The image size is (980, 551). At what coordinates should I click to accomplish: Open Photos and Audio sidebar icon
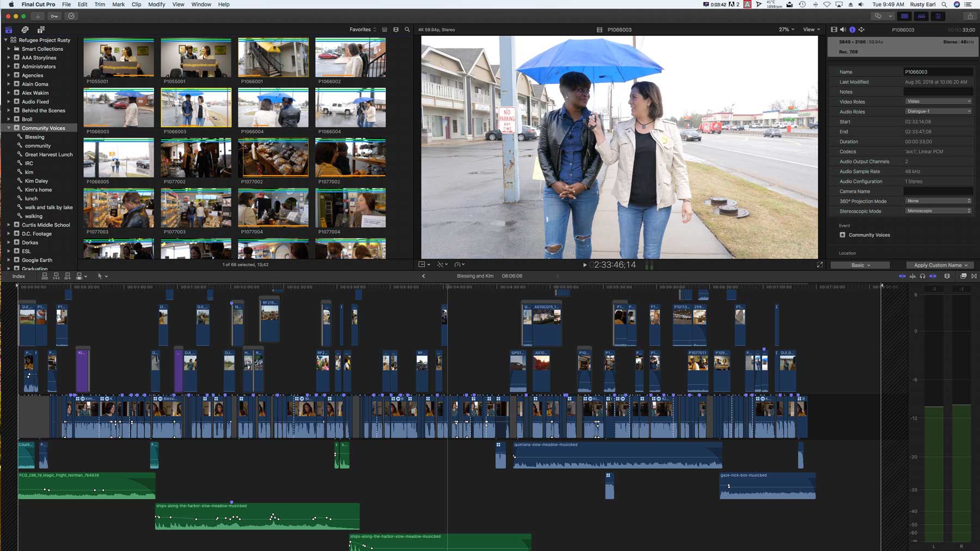pos(24,30)
